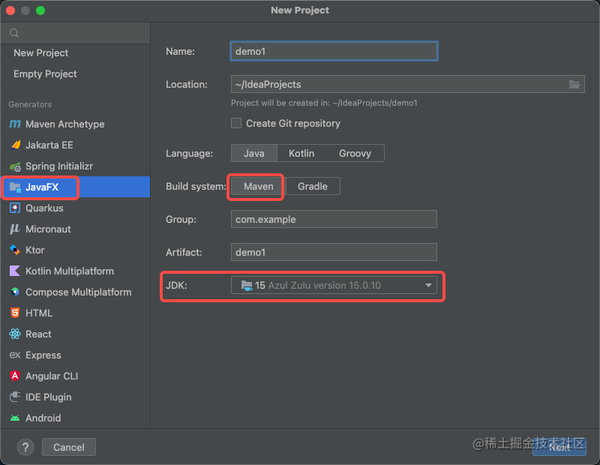Select Empty Project in the sidebar
Viewport: 600px width, 465px height.
45,74
